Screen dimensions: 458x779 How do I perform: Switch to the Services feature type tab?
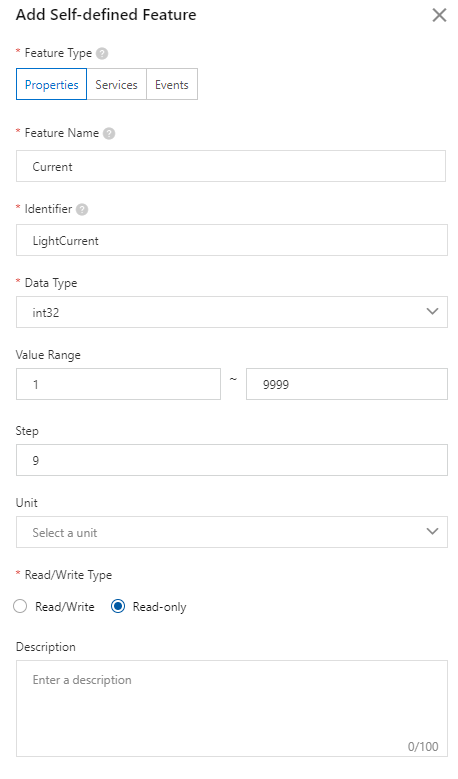tap(116, 84)
